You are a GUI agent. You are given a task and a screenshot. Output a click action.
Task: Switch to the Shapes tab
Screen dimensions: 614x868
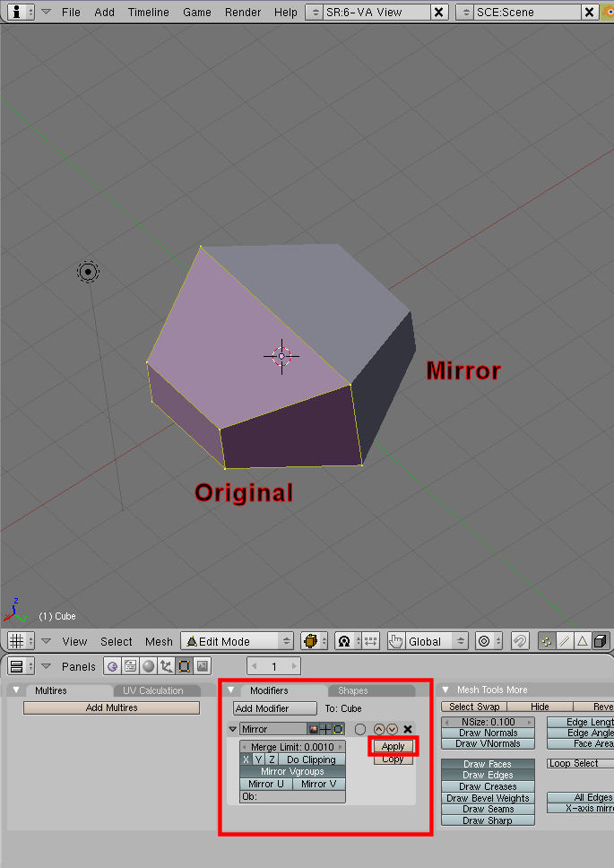[x=352, y=690]
